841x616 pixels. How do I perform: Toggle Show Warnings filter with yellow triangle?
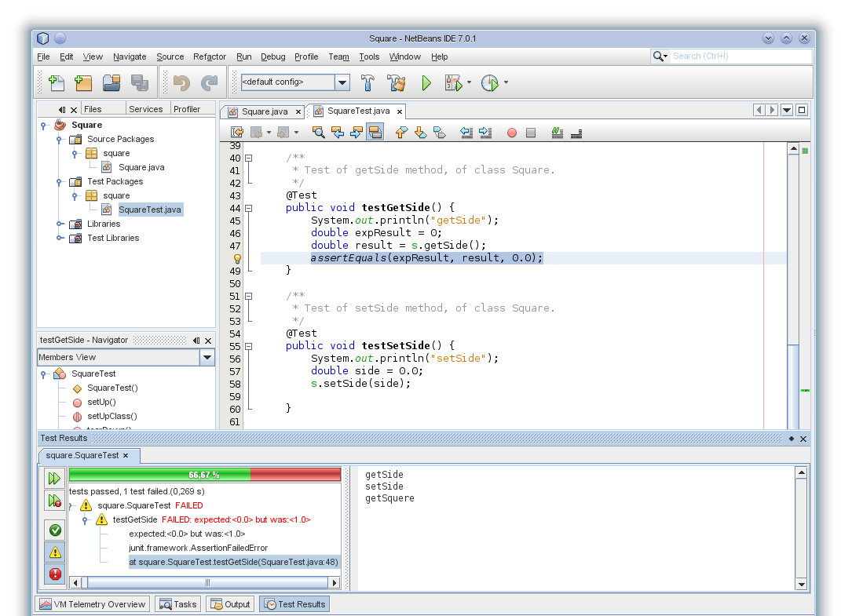(55, 552)
